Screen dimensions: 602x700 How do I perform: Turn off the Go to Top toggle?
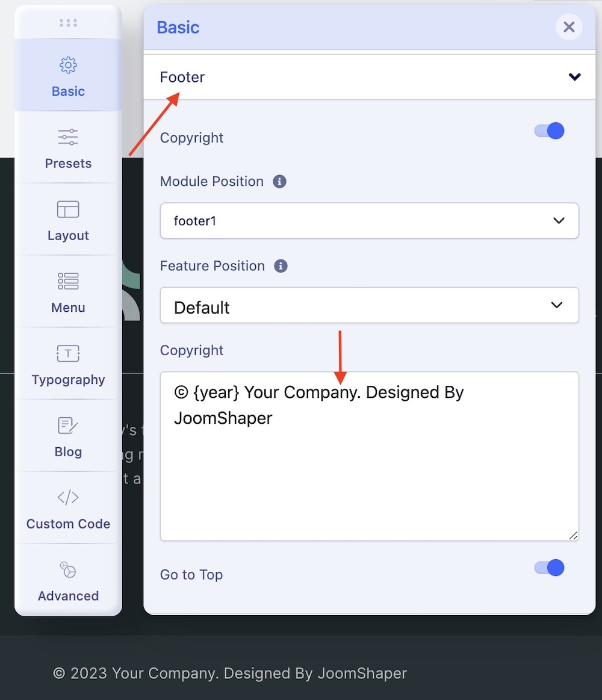pos(549,568)
